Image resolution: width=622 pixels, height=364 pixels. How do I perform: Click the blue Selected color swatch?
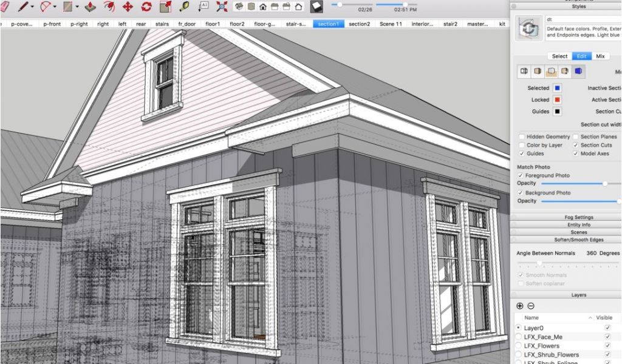coord(557,89)
